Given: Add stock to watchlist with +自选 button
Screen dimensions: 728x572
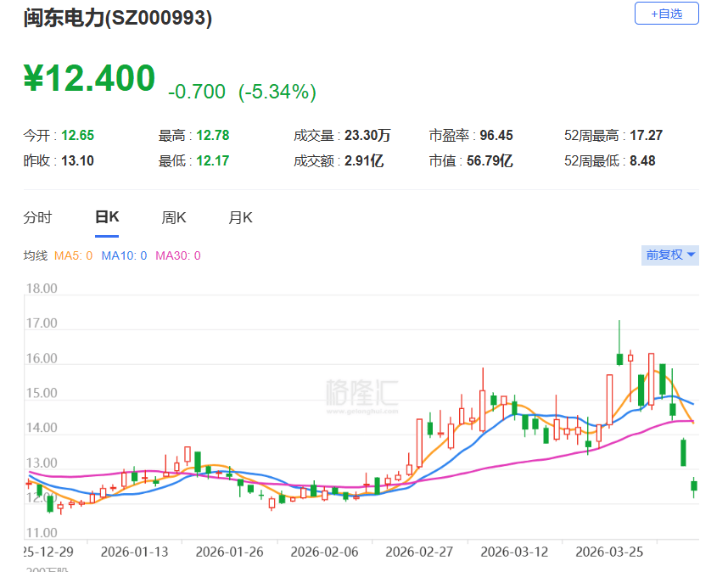Looking at the screenshot, I should click(667, 13).
